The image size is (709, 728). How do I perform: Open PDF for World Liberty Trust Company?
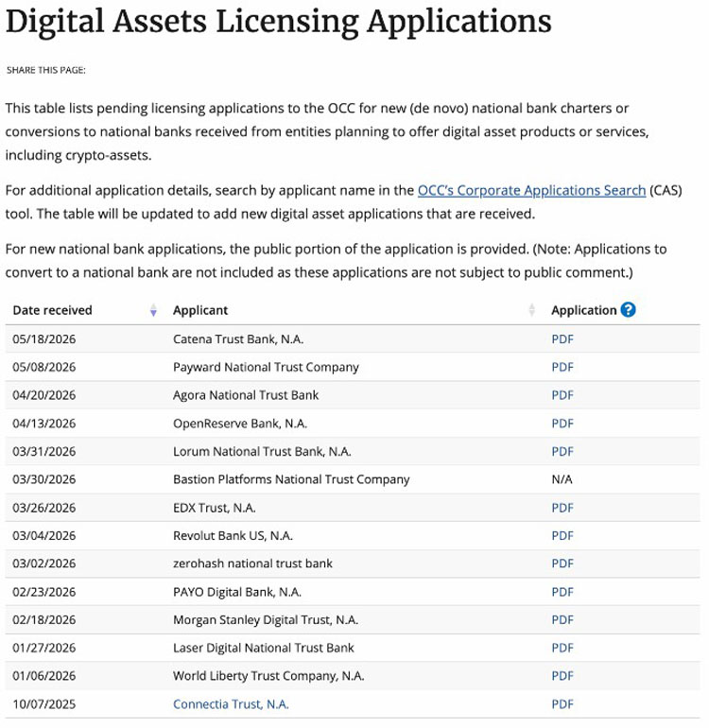(x=562, y=676)
